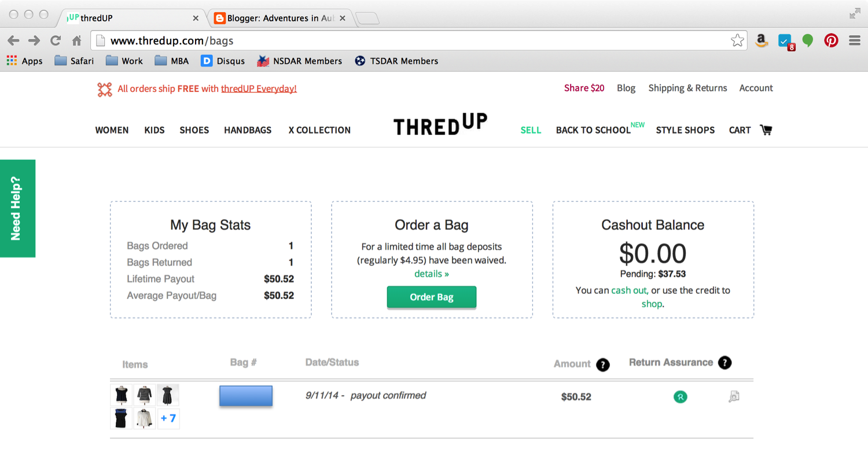
Task: Click the green Return Assurance badge icon
Action: pyautogui.click(x=681, y=397)
